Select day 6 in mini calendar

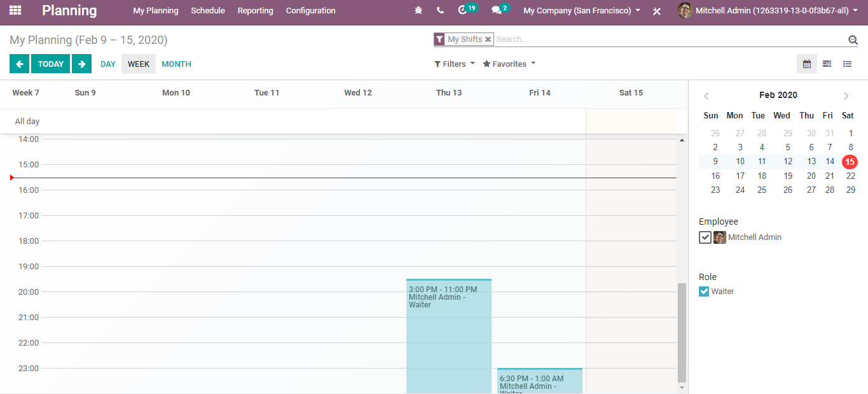[811, 147]
